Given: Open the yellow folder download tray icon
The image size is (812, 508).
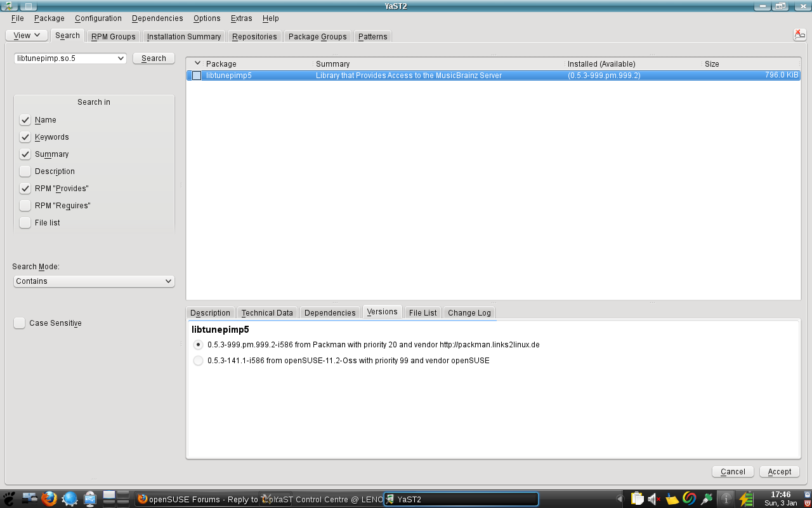Looking at the screenshot, I should coord(672,499).
